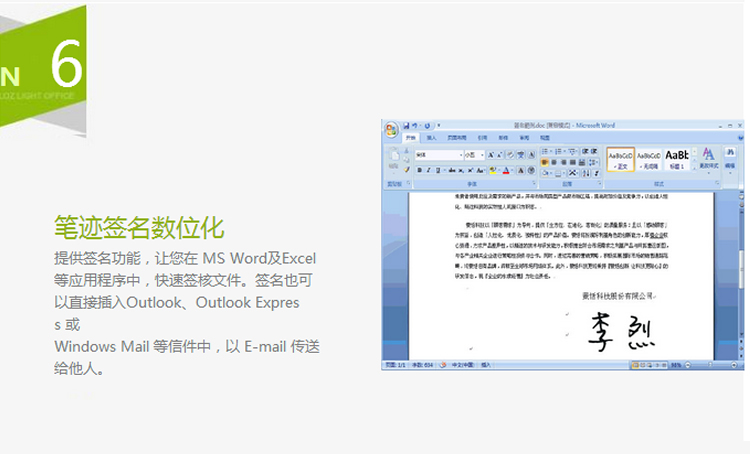Click the Shading paint bucket icon
750x454 pixels.
(545, 173)
